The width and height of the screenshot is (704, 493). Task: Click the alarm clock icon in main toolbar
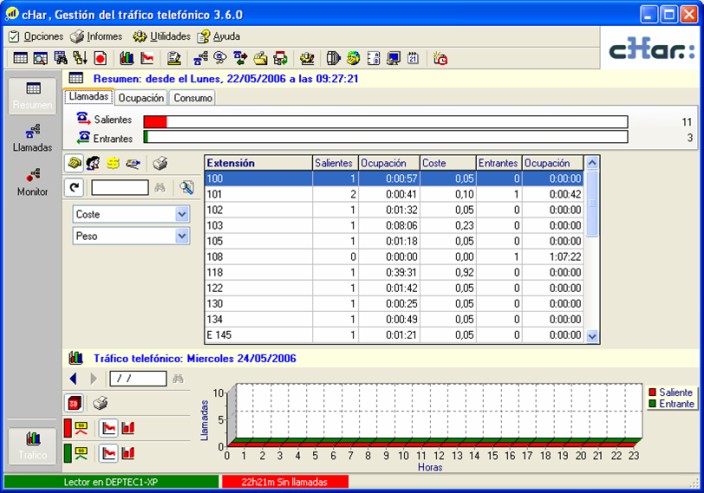click(440, 59)
